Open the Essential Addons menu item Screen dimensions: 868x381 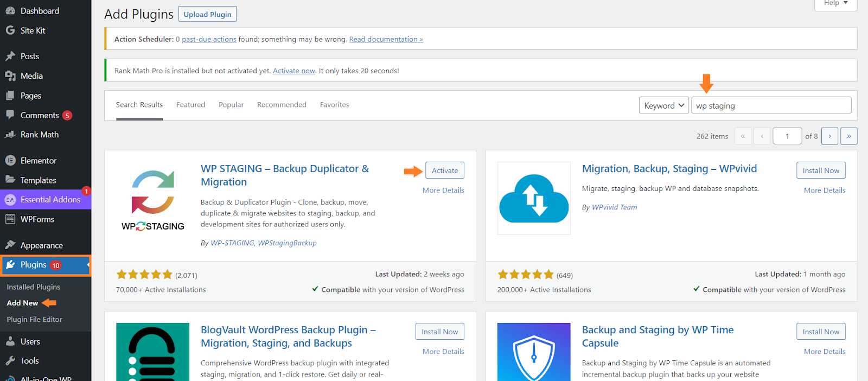46,200
